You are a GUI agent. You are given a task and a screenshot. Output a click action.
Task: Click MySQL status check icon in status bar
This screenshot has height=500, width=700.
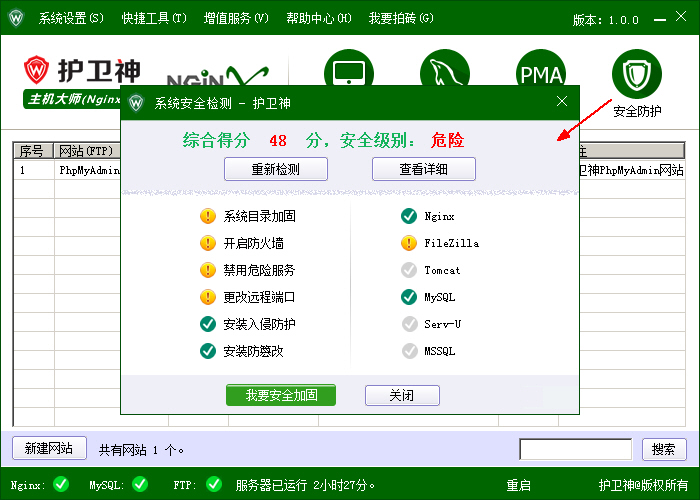[x=140, y=484]
